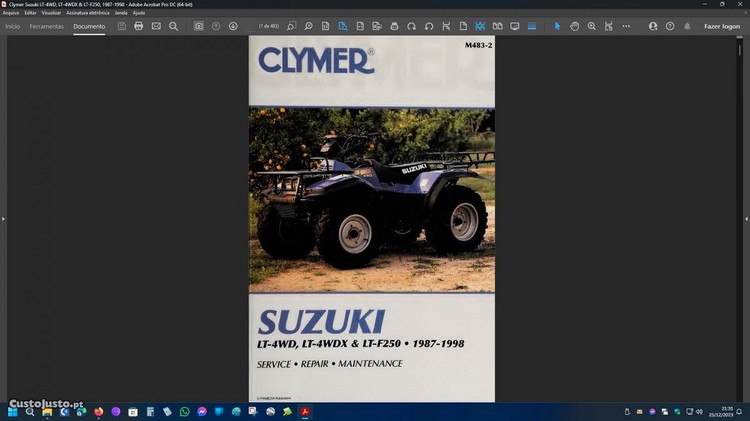Switch to the Ferramentas tab
Image resolution: width=750 pixels, height=421 pixels.
pos(47,26)
